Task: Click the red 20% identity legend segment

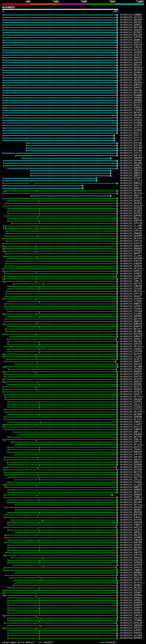Action: coord(16,4)
